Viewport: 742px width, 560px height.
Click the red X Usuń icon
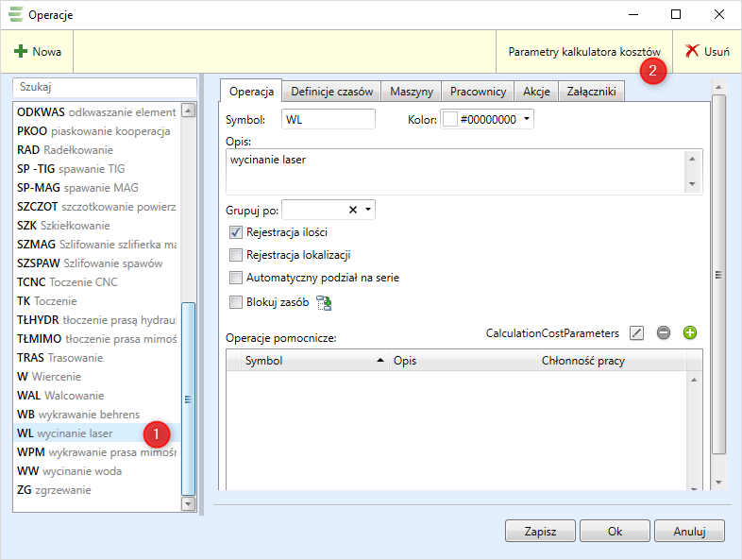(x=692, y=52)
